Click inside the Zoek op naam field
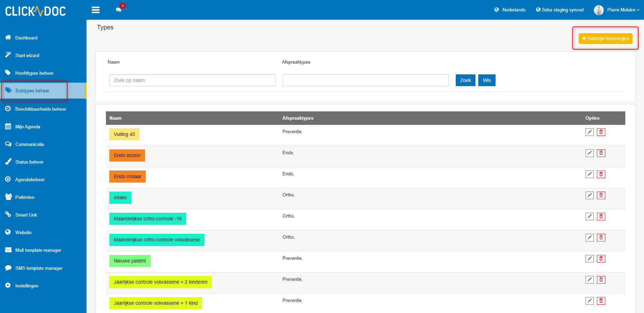Screen dimensions: 644x313 [192, 80]
